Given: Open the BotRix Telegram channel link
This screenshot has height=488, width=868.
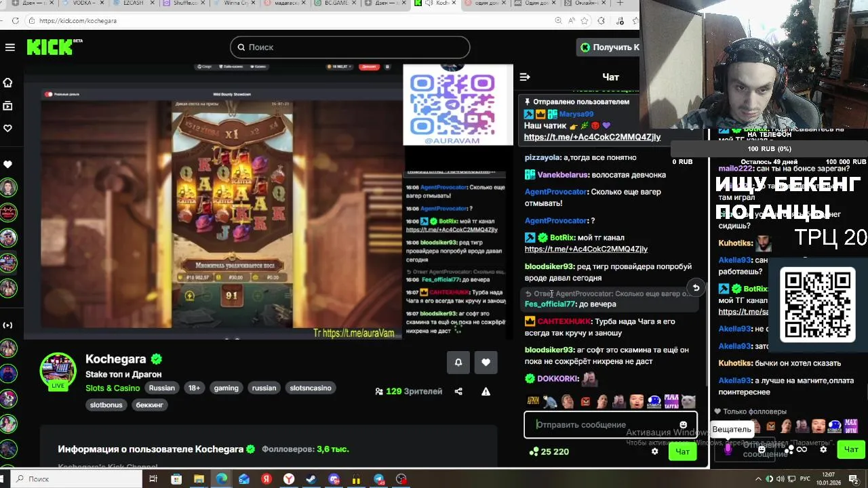Looking at the screenshot, I should (586, 249).
